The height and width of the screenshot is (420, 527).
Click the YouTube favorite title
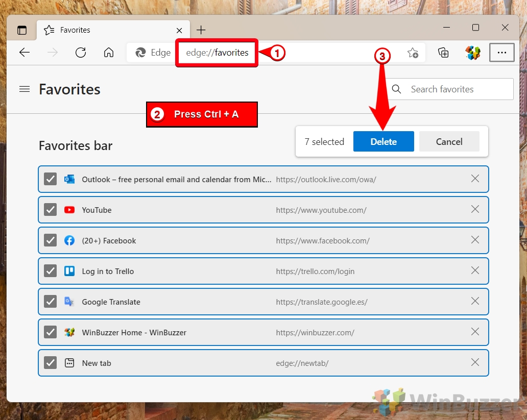[x=97, y=210]
